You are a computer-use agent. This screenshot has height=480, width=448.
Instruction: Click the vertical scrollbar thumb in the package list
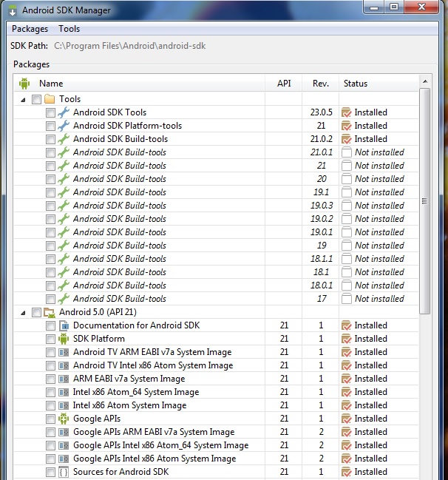(424, 201)
